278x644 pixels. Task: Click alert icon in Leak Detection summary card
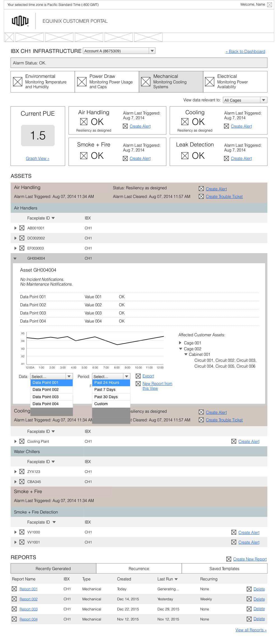tap(226, 158)
